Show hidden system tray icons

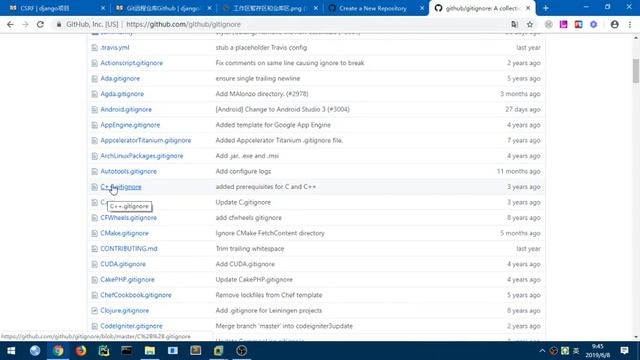pos(542,351)
